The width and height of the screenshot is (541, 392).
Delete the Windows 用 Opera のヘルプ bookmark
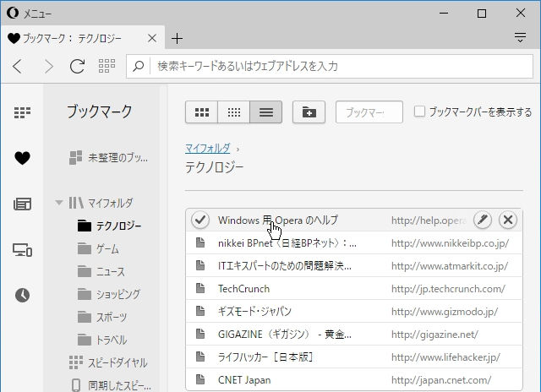(507, 220)
